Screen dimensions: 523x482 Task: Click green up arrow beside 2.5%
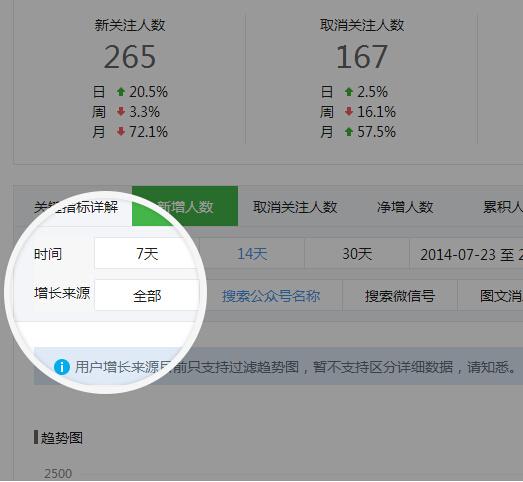click(x=349, y=92)
